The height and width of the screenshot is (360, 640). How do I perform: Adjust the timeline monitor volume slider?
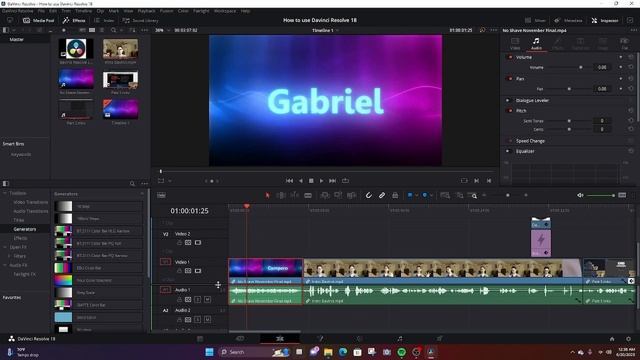[601, 196]
